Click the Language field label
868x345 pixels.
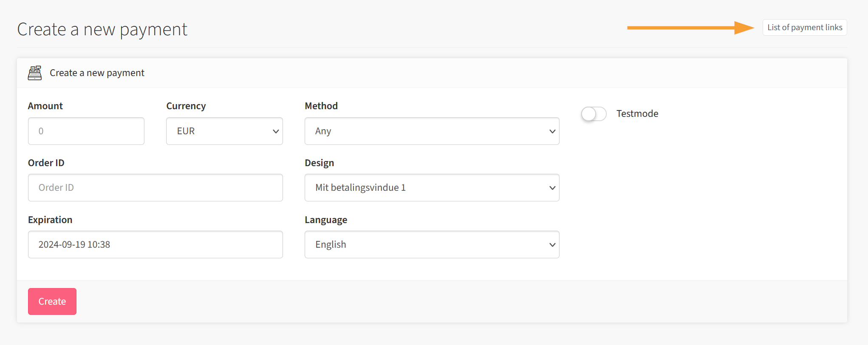(x=326, y=220)
